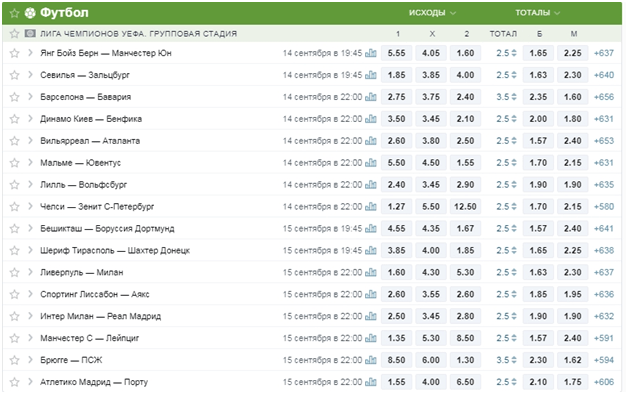Change total 3.5 stepper for Барселона — Бавария
This screenshot has height=394, width=628.
514,97
